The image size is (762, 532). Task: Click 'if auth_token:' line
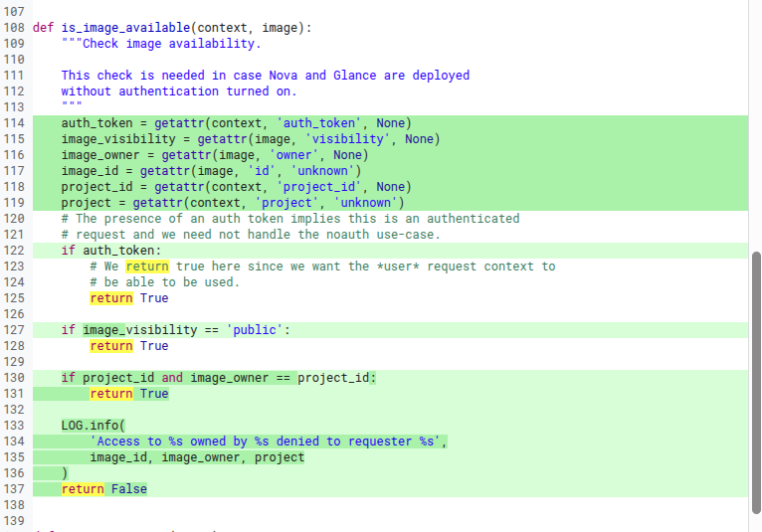point(110,251)
